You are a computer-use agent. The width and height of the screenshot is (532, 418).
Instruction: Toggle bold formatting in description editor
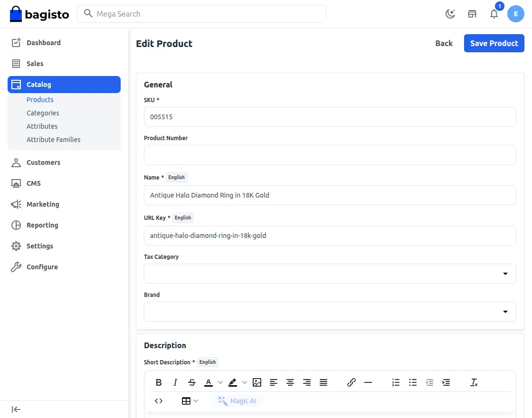pos(159,382)
